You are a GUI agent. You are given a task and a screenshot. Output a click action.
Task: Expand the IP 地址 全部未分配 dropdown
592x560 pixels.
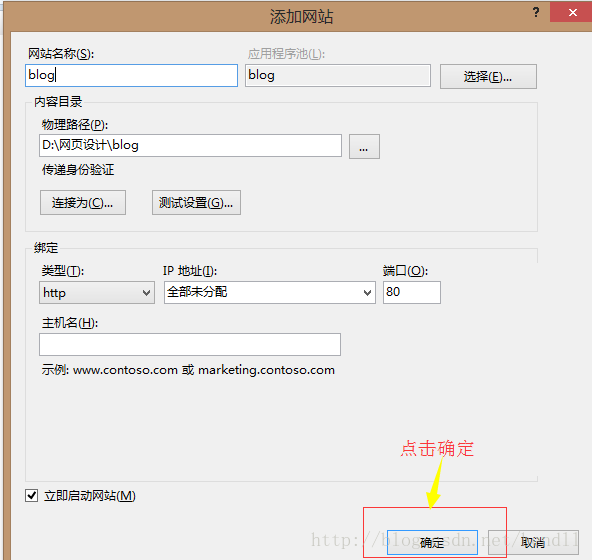[270, 292]
